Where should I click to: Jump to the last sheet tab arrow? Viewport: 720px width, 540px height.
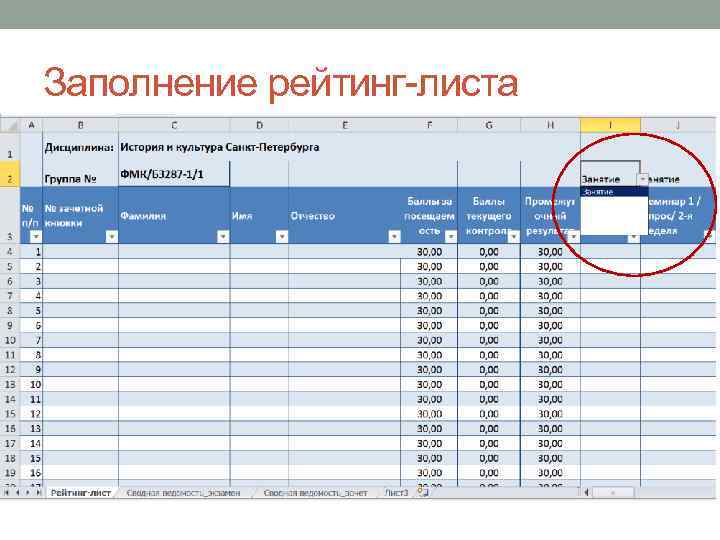39,493
